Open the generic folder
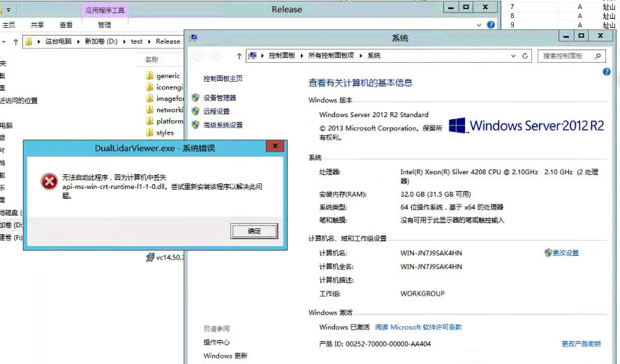Screen dimensions: 620x364 168,76
